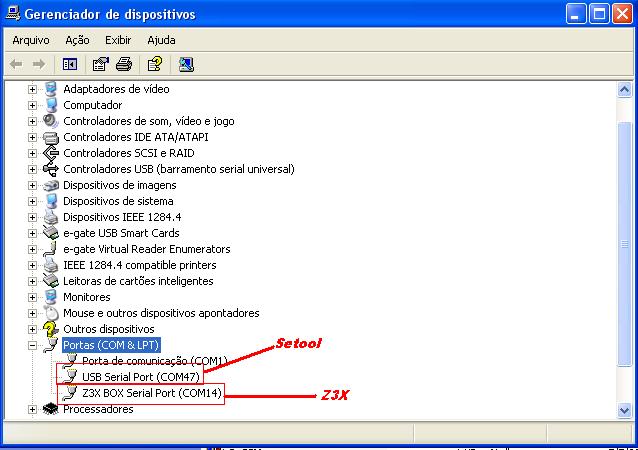Screen dimensions: 638x450
Task: Click the Monitores node icon
Action: click(x=51, y=297)
